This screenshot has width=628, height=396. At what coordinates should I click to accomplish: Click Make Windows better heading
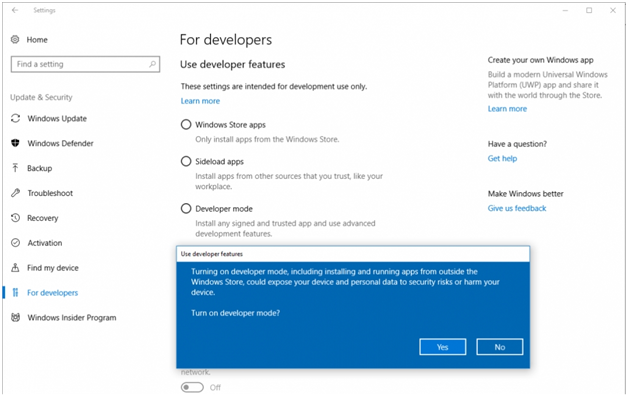(x=525, y=193)
